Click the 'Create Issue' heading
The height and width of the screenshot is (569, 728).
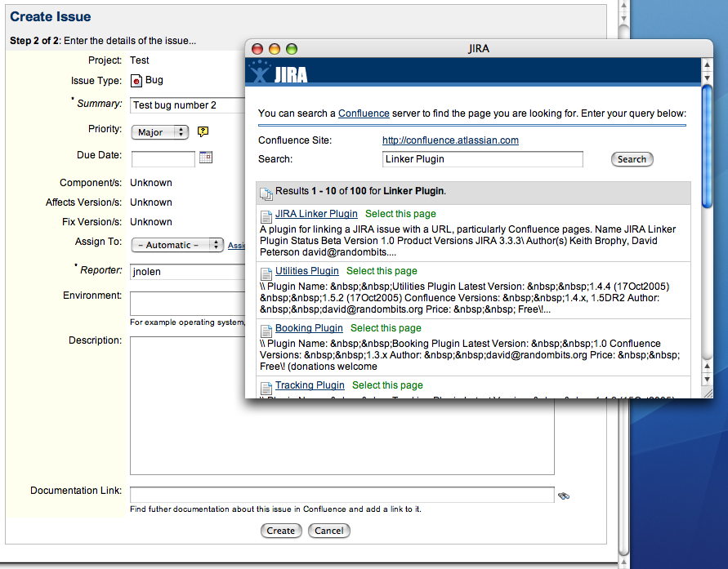coord(51,16)
